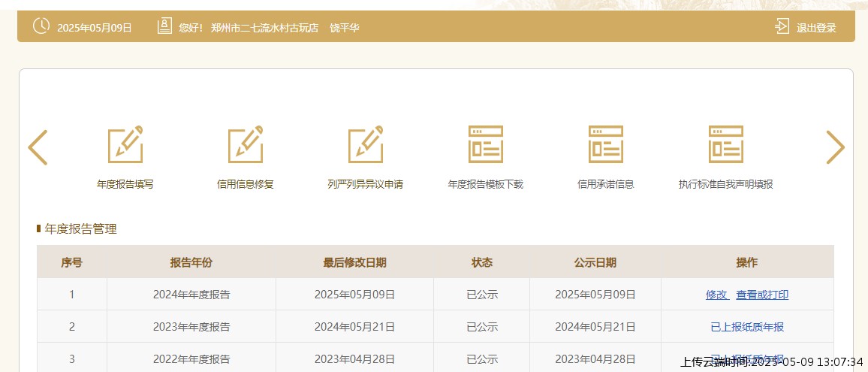Click the 2025年05月09日 date in header
Screen dimensions: 868x372
pyautogui.click(x=95, y=28)
